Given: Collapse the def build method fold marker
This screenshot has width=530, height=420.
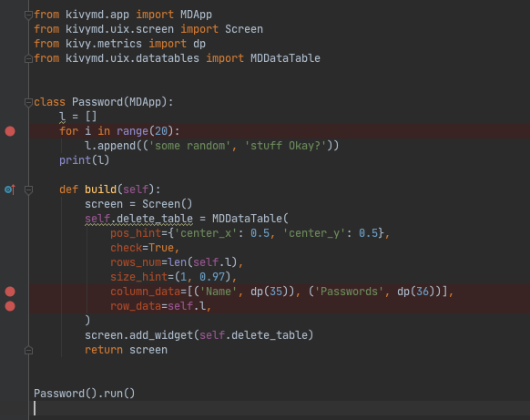Looking at the screenshot, I should click(x=28, y=190).
